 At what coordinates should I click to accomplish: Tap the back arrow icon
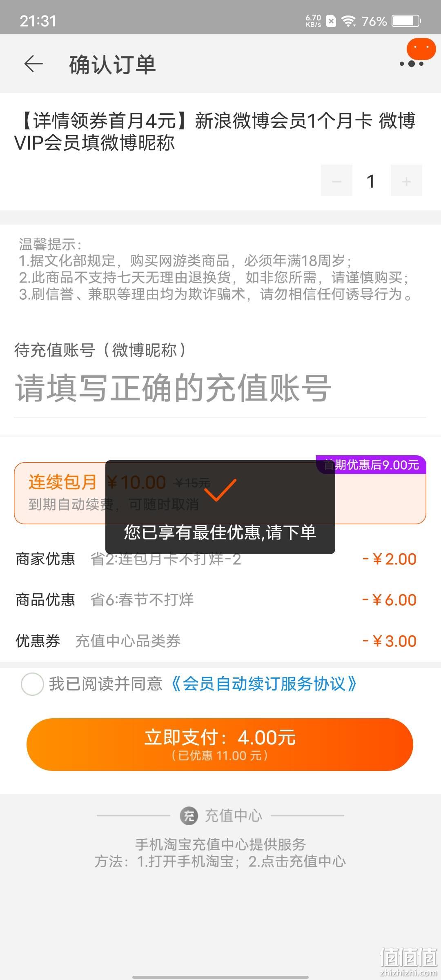(x=33, y=64)
